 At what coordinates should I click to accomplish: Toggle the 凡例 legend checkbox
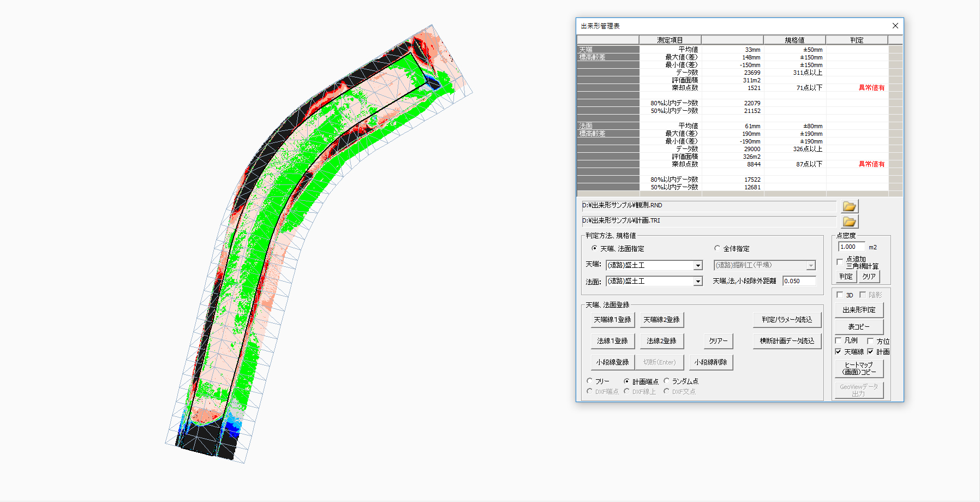(839, 340)
